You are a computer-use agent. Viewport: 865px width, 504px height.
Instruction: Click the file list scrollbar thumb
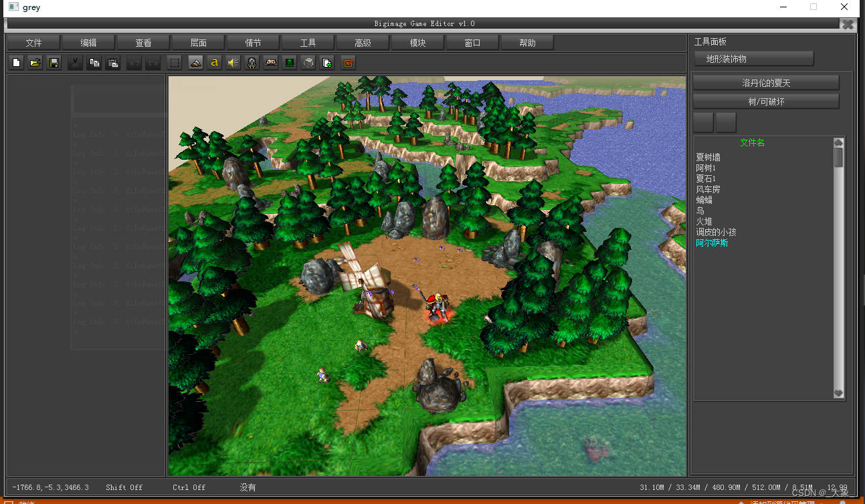[x=838, y=157]
